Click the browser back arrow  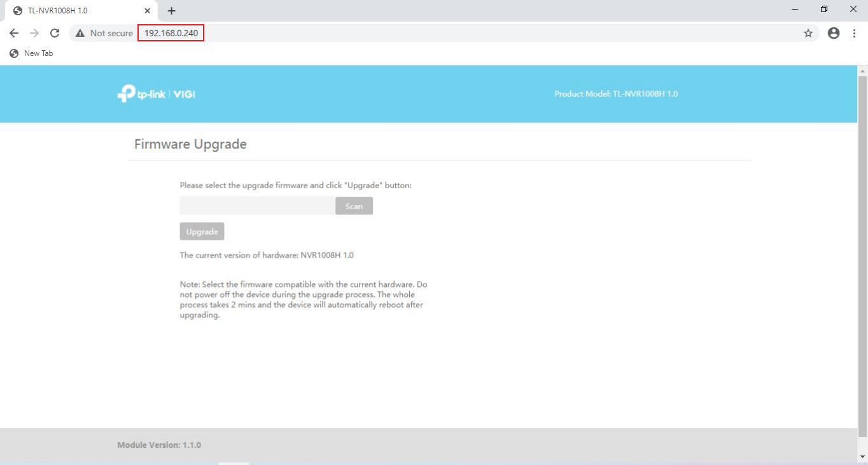pos(15,33)
